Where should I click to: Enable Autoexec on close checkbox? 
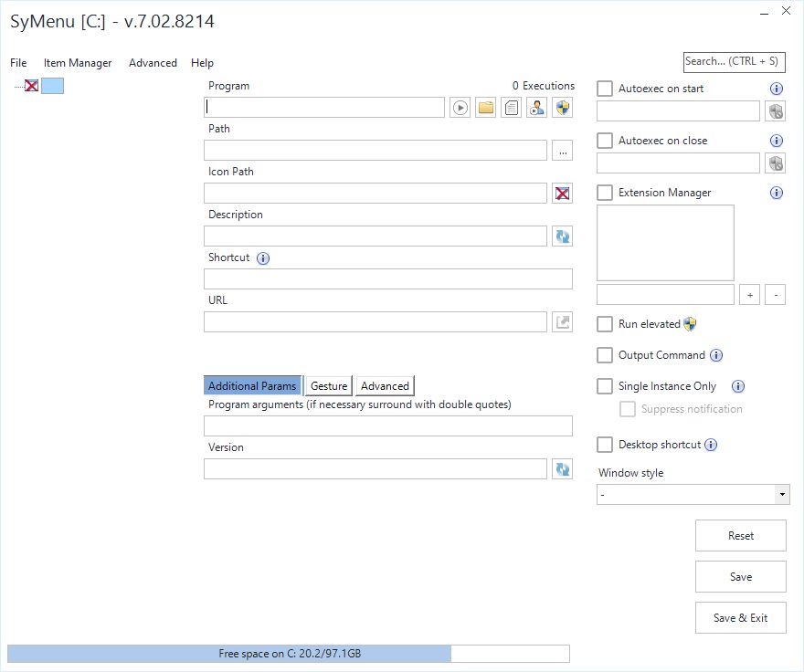tap(605, 141)
